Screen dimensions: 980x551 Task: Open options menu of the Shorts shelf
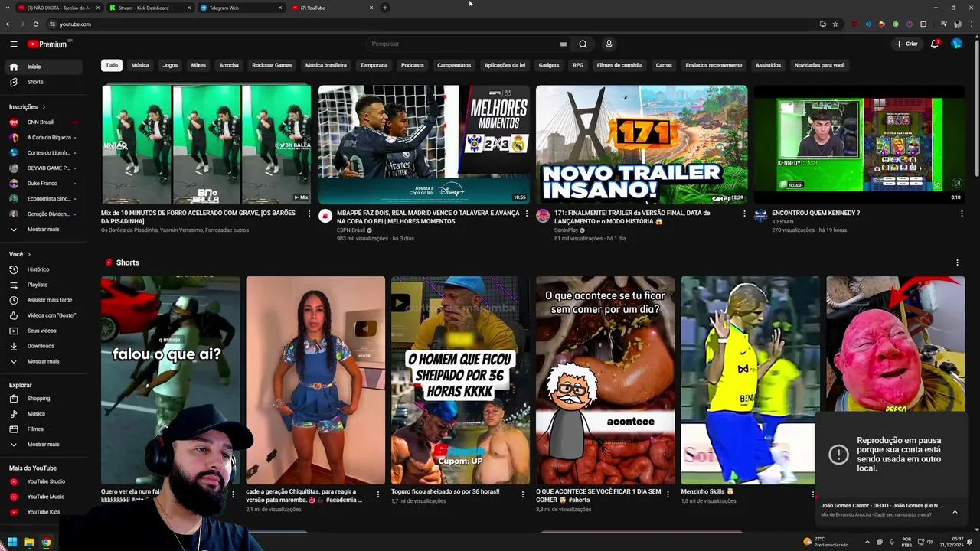tap(957, 262)
